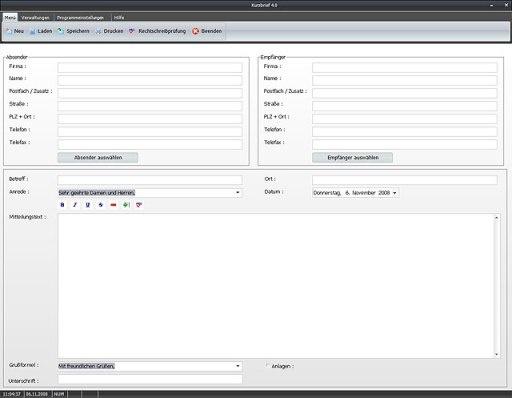Underline the message text
This screenshot has height=398, width=512.
(x=88, y=205)
